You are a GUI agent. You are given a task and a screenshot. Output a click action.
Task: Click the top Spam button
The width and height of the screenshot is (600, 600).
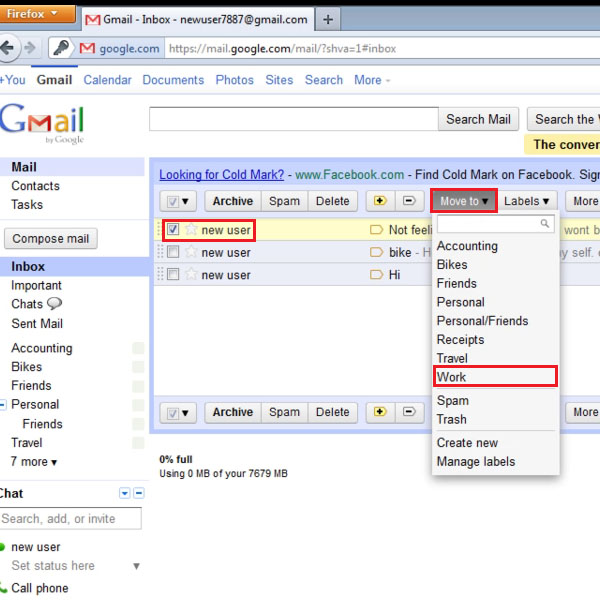coord(284,201)
